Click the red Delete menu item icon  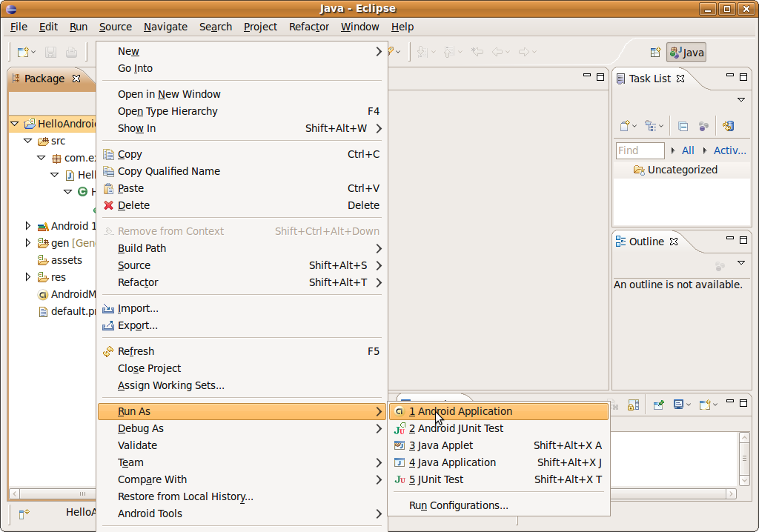point(108,205)
